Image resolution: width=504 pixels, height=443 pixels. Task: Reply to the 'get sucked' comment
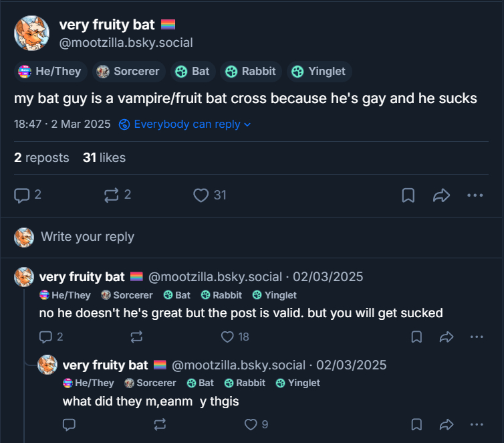[x=46, y=337]
